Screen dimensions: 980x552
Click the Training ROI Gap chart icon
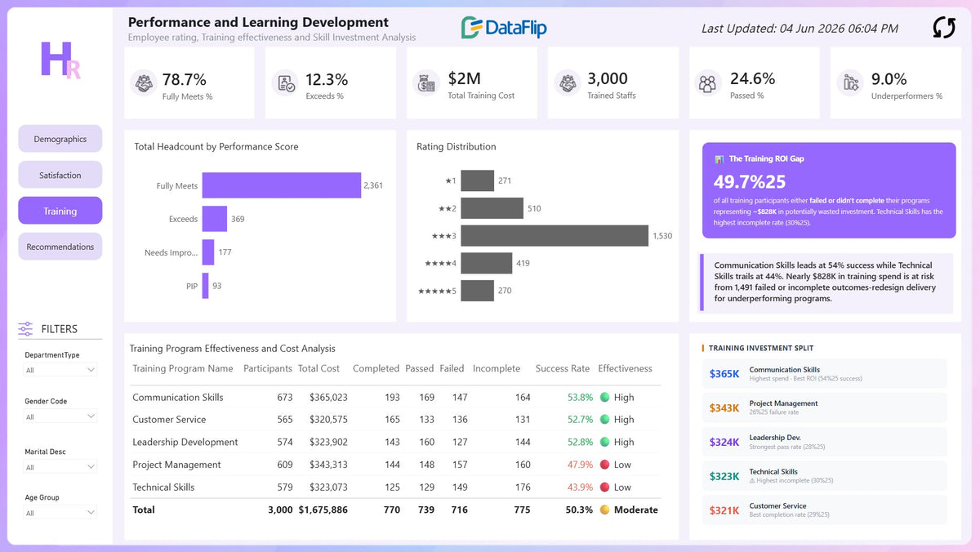[719, 159]
